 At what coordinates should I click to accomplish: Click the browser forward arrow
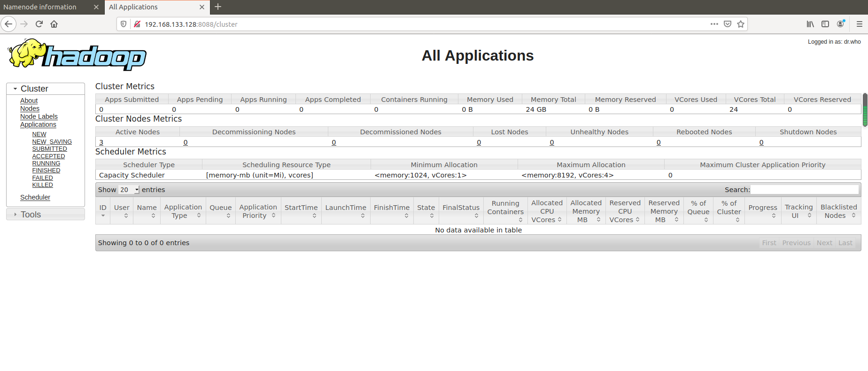(24, 24)
